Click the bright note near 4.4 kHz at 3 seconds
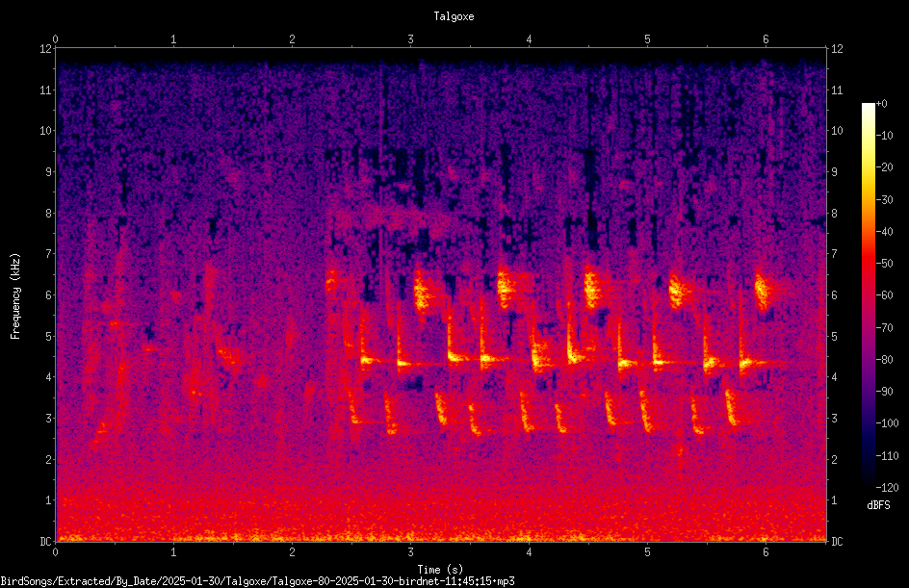Screen dimensions: 909x588 (405, 364)
